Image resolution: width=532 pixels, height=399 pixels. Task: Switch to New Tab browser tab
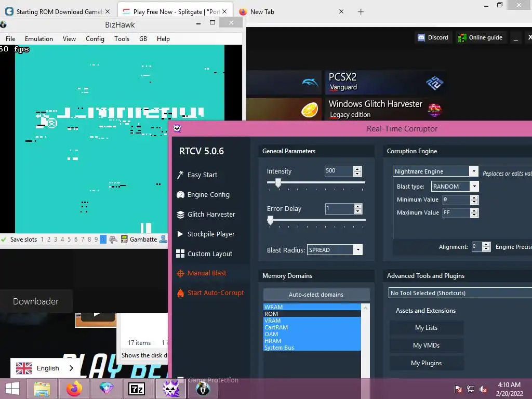tap(291, 11)
